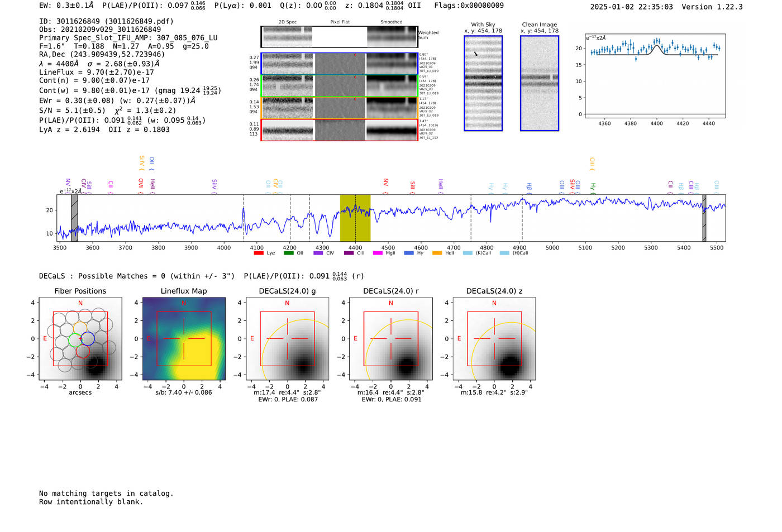Click the With Sky image panel
The image size is (782, 532).
click(483, 83)
